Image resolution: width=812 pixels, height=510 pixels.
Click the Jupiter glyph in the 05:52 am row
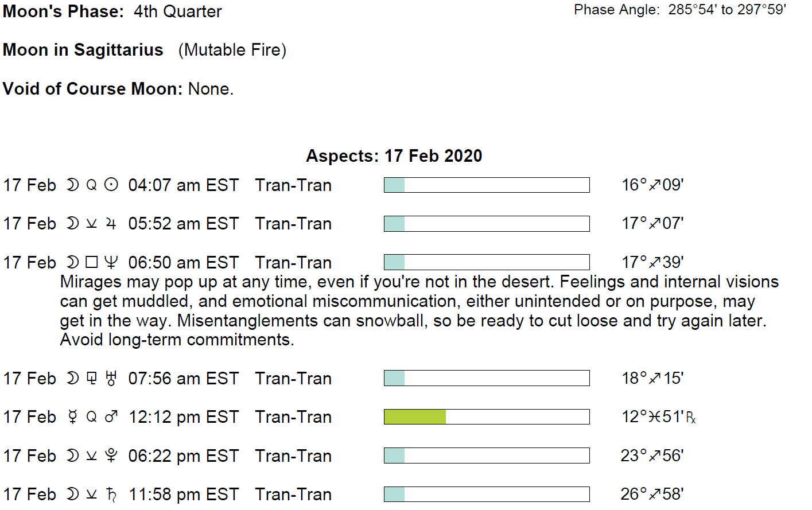[111, 224]
